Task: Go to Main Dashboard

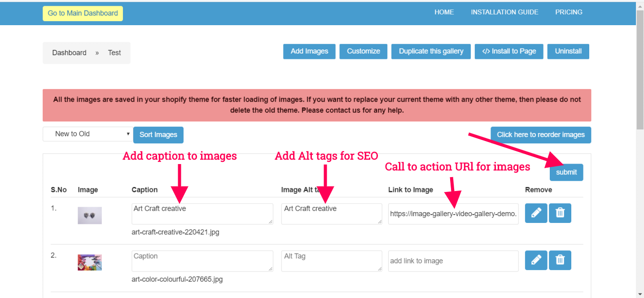Action: (x=83, y=13)
